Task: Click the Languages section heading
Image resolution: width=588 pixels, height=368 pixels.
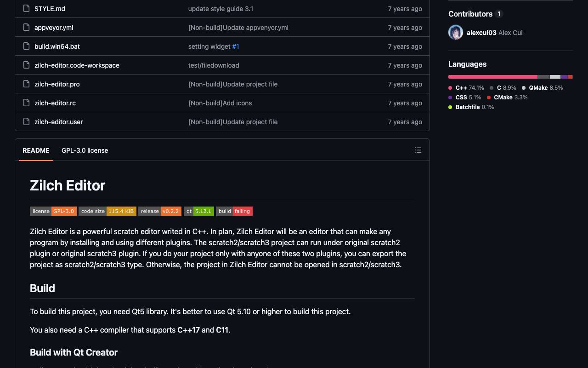Action: 467,64
